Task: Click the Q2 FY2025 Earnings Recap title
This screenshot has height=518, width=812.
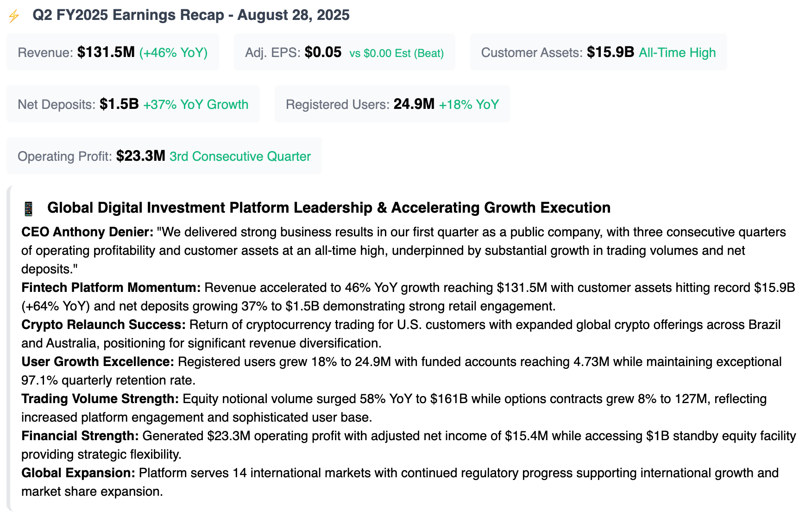Action: (x=191, y=15)
